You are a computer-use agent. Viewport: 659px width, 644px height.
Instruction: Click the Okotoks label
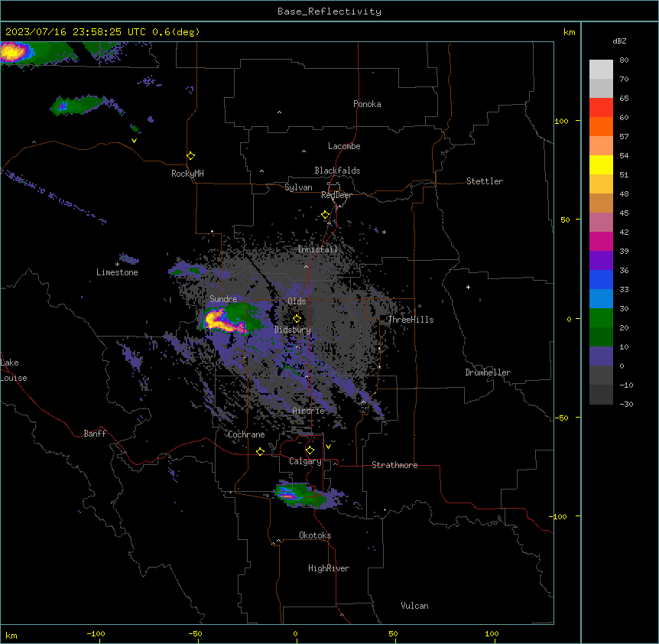click(315, 535)
